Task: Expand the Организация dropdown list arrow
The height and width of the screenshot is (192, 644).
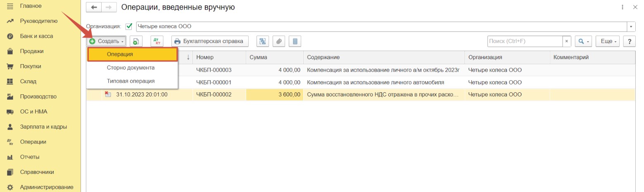Action: [x=632, y=26]
